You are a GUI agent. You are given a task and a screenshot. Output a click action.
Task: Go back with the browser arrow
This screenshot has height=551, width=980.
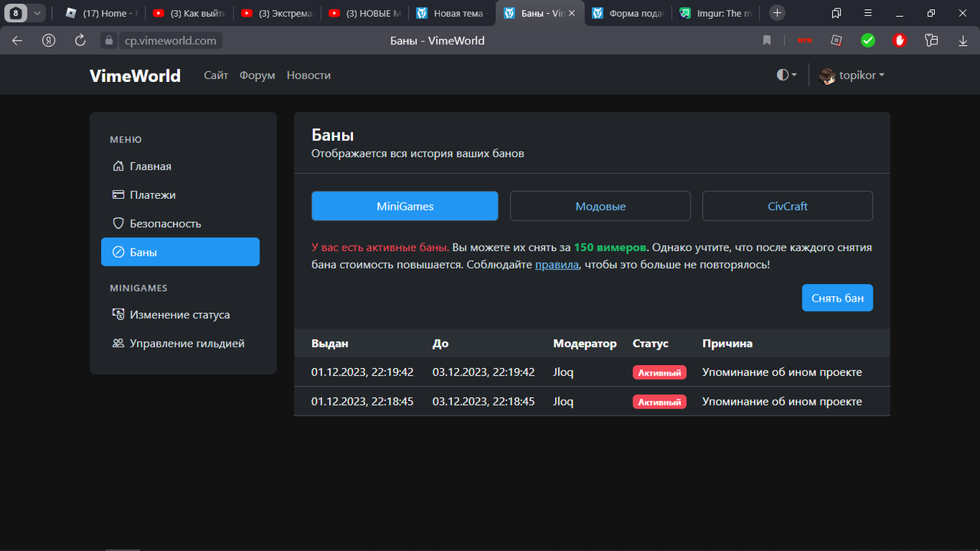point(18,41)
